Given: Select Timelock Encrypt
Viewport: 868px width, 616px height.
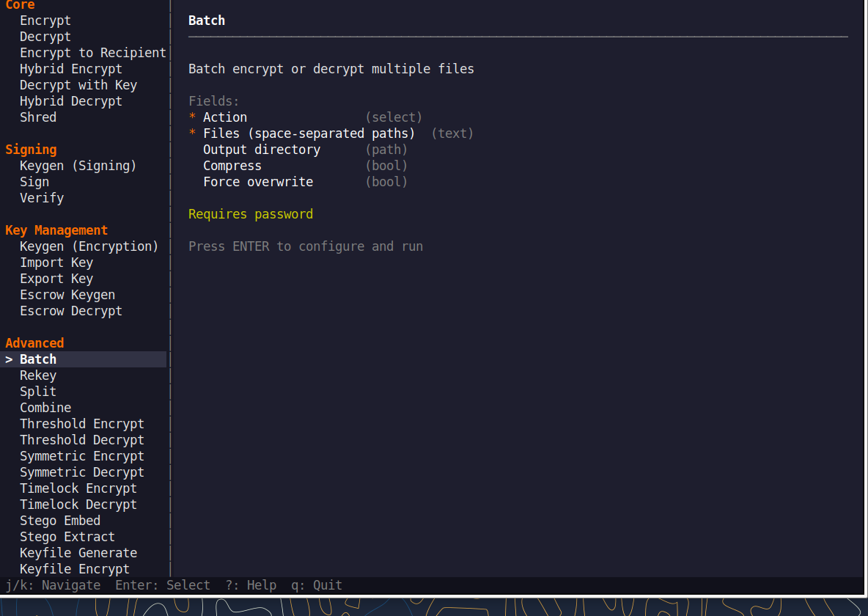Looking at the screenshot, I should (x=78, y=488).
